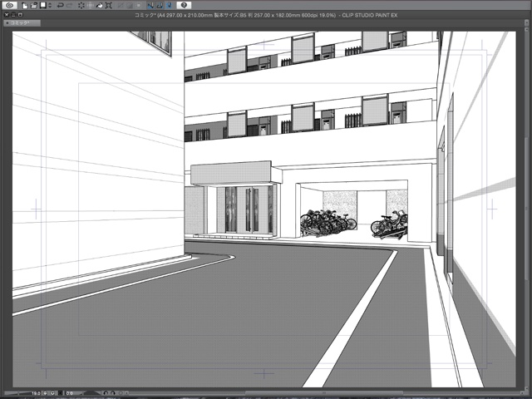Viewport: 532px width, 399px height.
Task: Click the clear outside selection icon
Action: pyautogui.click(x=91, y=5)
